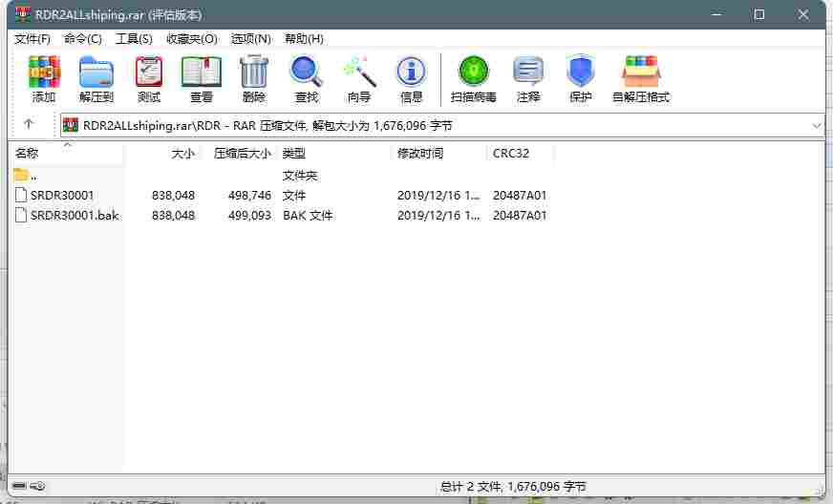Image resolution: width=833 pixels, height=504 pixels.
Task: Select the SRDR30001 file name
Action: pos(62,196)
